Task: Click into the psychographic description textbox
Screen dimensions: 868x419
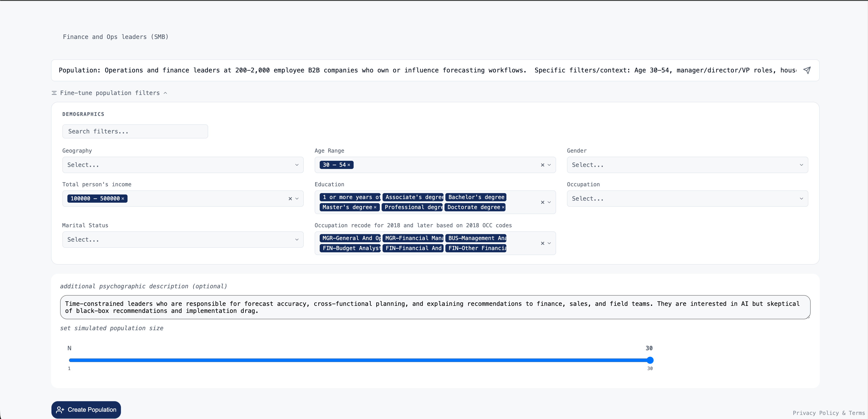Action: click(x=435, y=307)
